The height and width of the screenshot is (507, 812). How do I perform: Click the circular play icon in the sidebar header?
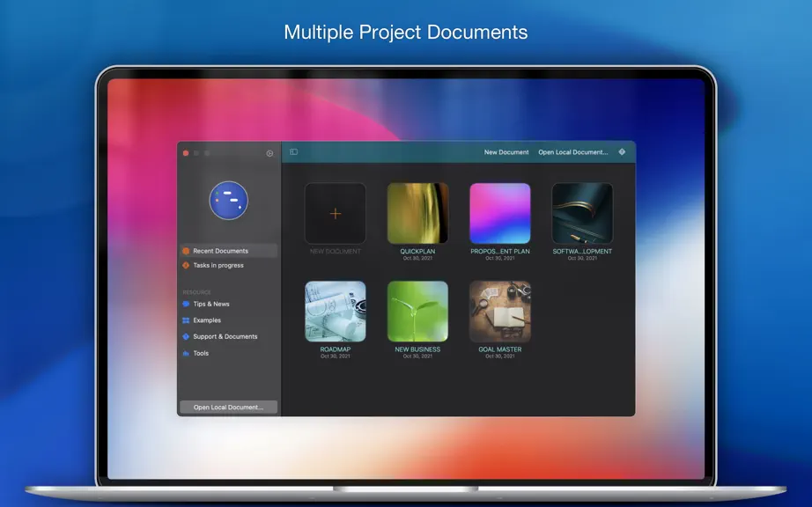(x=269, y=153)
